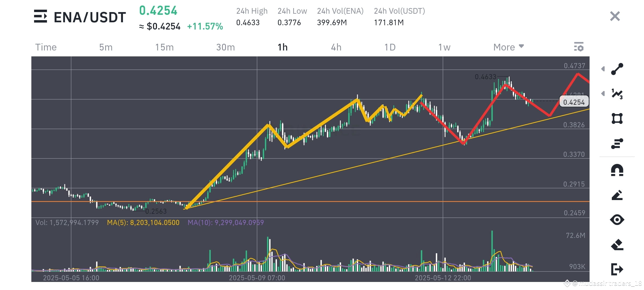
Task: Expand wave tool options arrow
Action: (603, 93)
